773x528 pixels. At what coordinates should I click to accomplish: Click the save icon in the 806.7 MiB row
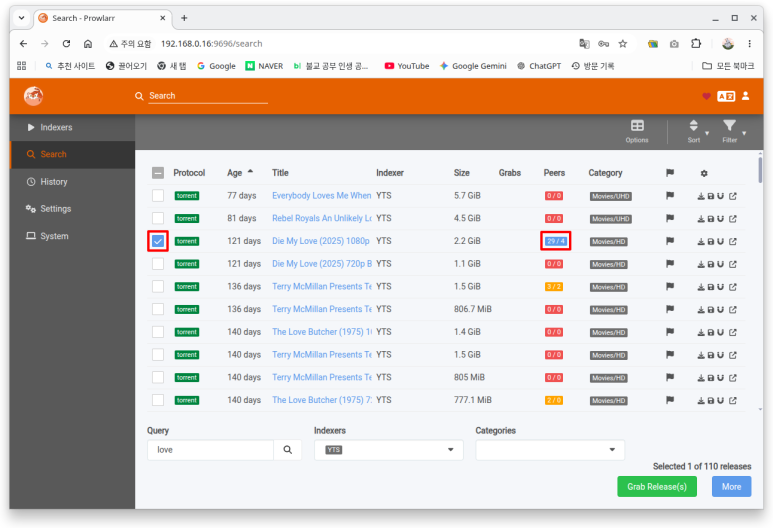coord(710,310)
